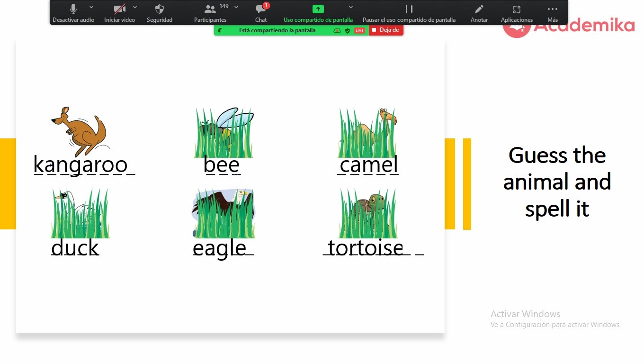The width and height of the screenshot is (644, 364).
Task: Start camera with Iniciar video
Action: tap(119, 13)
